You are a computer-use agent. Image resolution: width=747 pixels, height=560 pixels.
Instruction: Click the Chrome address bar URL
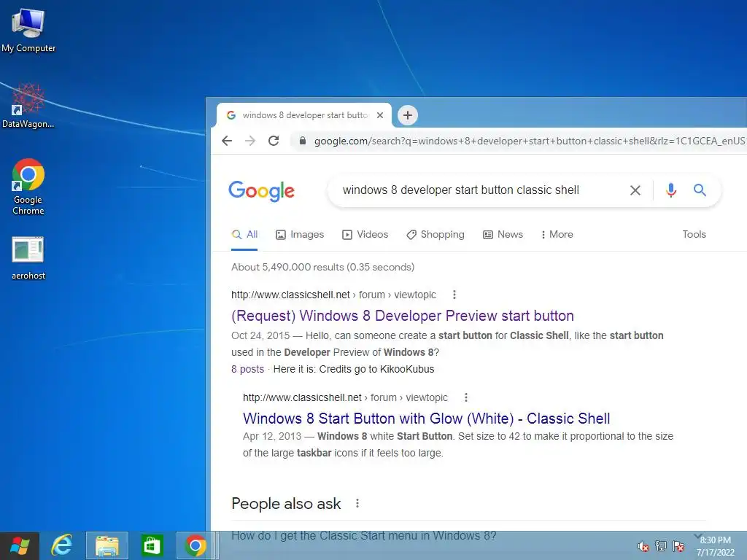point(529,141)
